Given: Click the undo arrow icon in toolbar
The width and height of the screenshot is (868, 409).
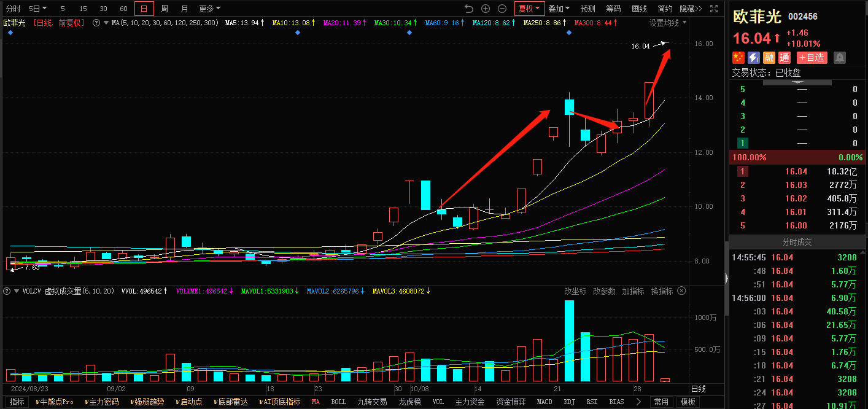Looking at the screenshot, I should point(469,9).
